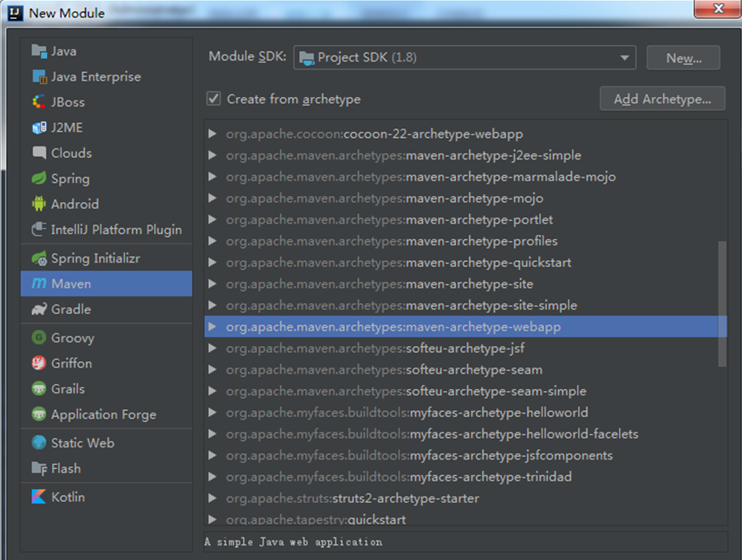Screen dimensions: 742x560
Task: Select the Kotlin module type
Action: coord(107,497)
